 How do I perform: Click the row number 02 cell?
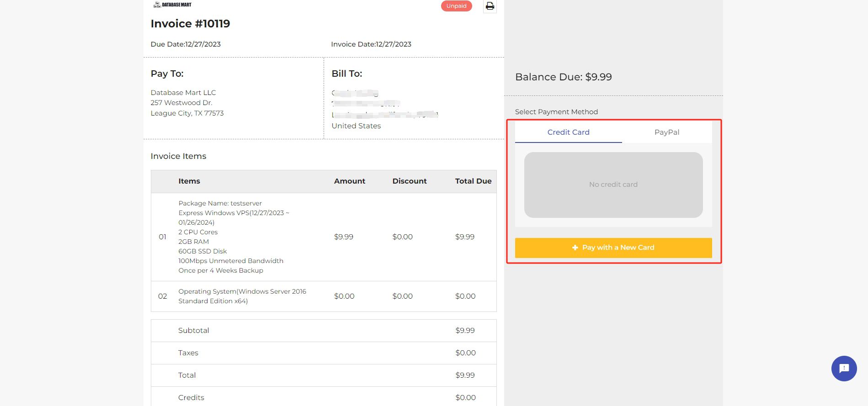[x=162, y=296]
